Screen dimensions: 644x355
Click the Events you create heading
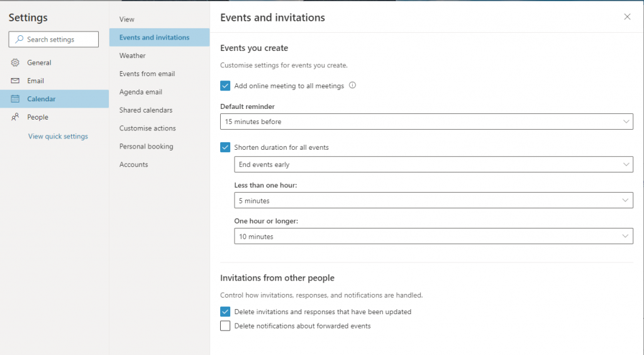254,48
